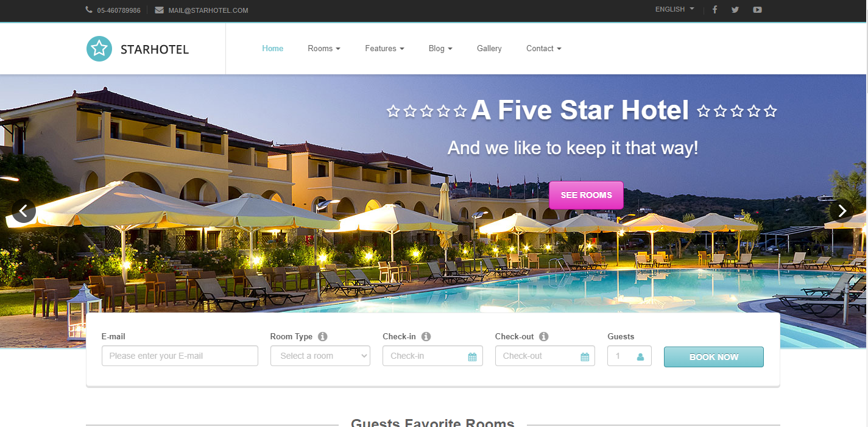
Task: Expand the English language dropdown
Action: [x=674, y=10]
